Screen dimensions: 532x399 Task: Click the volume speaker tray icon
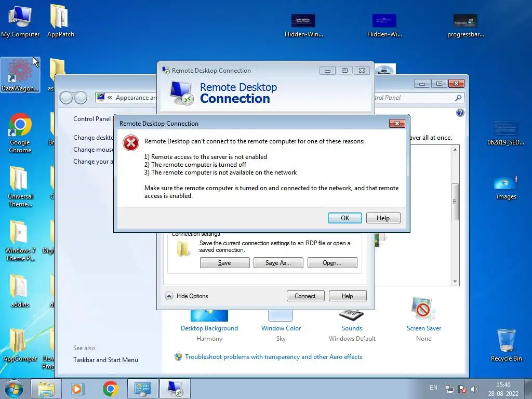coord(475,389)
